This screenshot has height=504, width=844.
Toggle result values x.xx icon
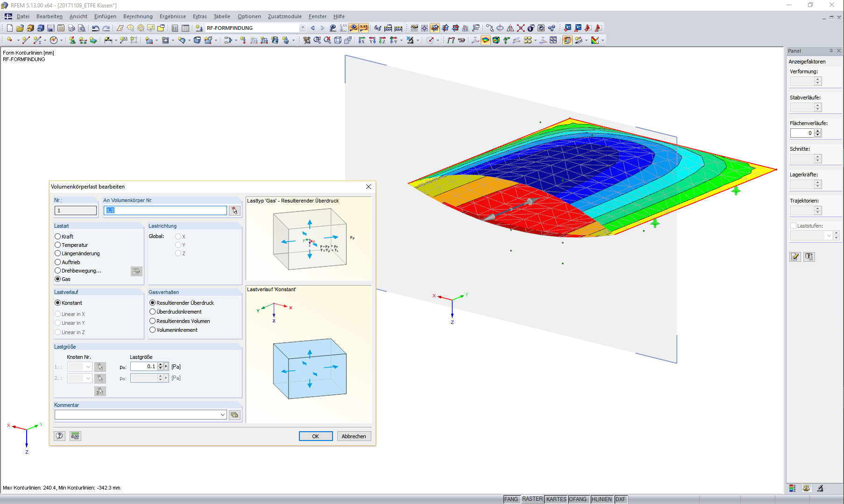pyautogui.click(x=364, y=28)
